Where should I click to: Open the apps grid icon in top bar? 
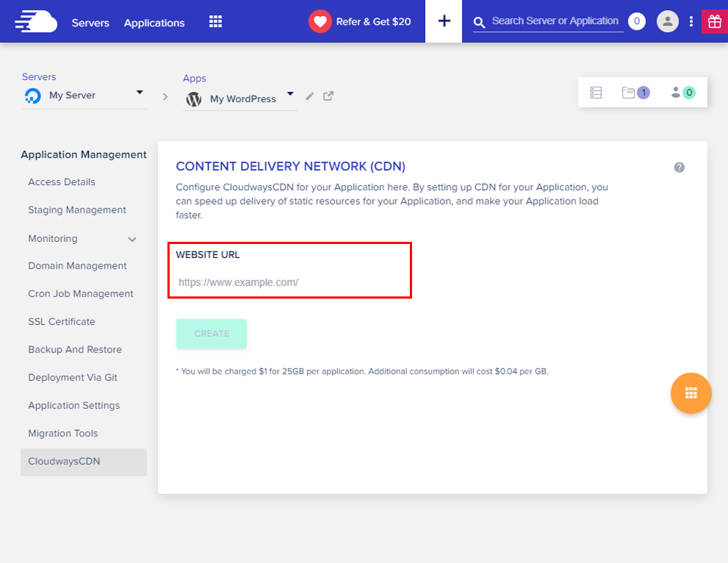pyautogui.click(x=215, y=21)
